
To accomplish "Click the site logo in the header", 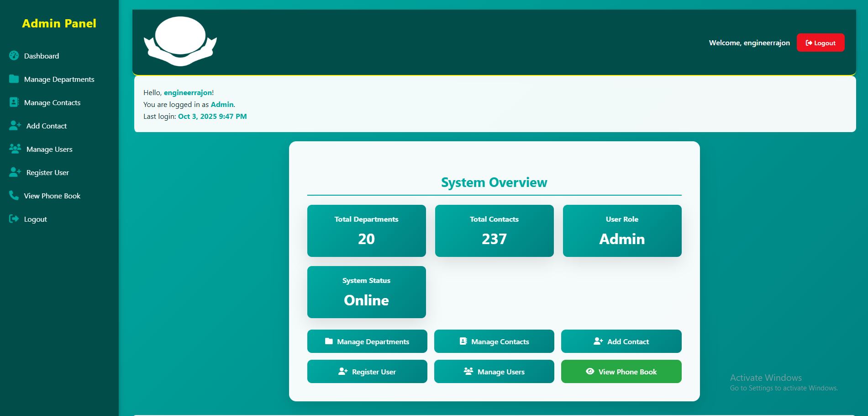I will [x=180, y=41].
